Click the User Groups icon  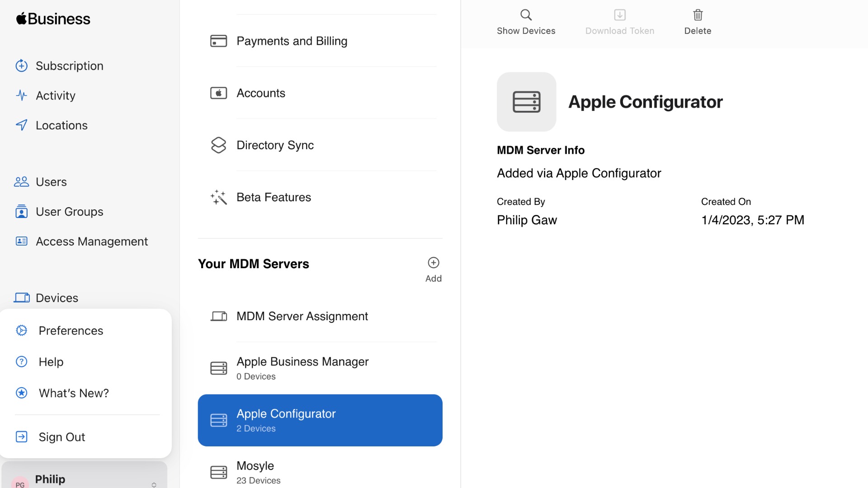tap(21, 212)
